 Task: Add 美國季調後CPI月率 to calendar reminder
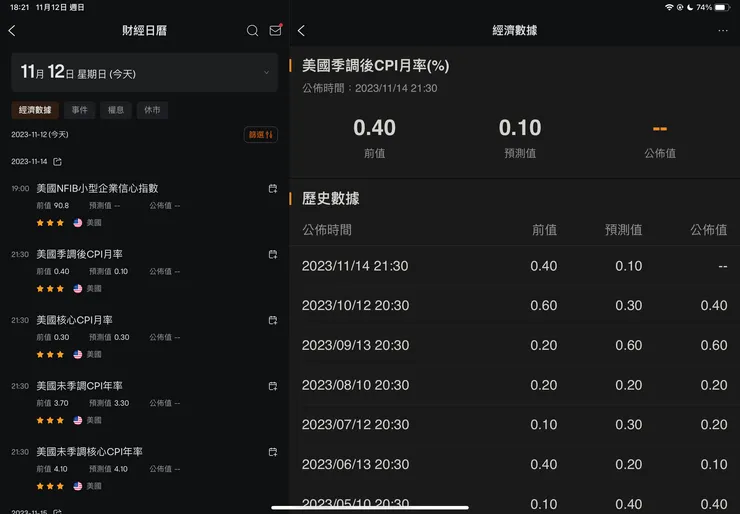273,254
